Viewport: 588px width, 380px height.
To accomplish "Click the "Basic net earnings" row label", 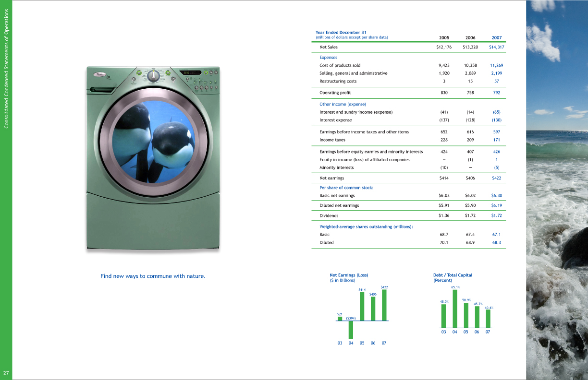I will pos(337,196).
